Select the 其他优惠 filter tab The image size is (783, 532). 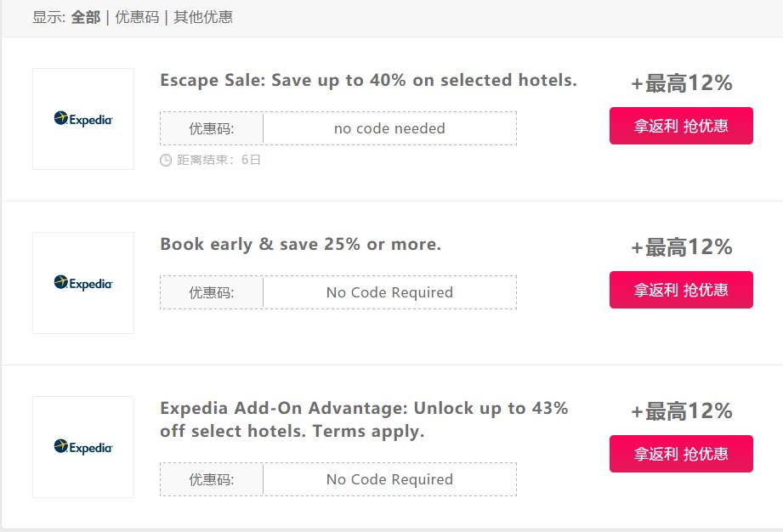[203, 17]
